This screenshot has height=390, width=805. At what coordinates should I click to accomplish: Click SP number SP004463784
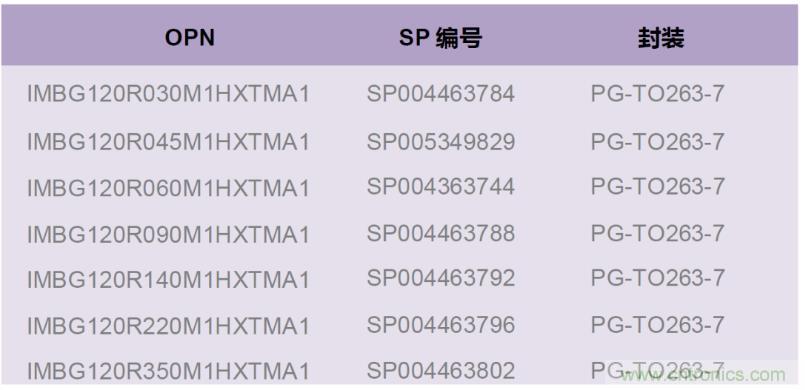click(x=440, y=93)
